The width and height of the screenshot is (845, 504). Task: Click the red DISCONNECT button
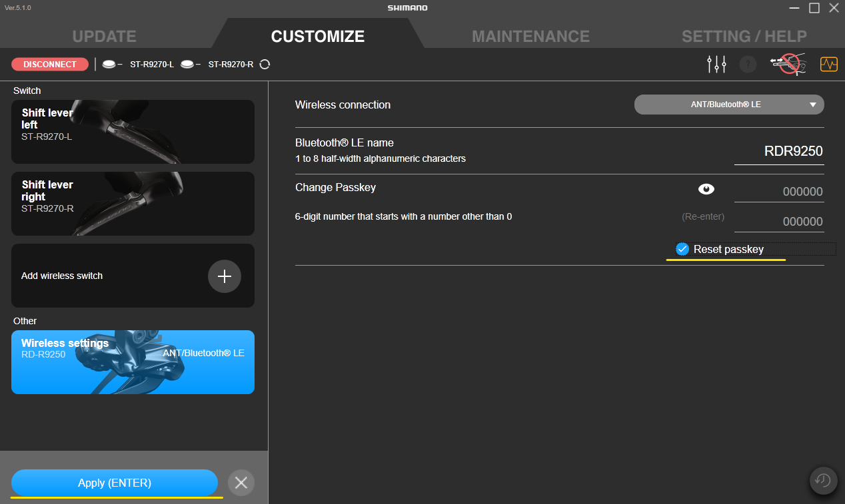tap(50, 65)
